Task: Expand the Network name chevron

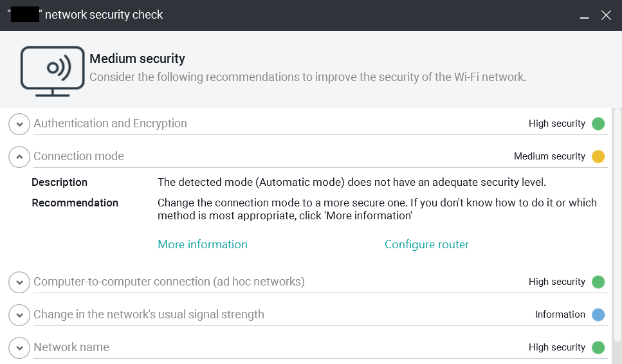Action: 19,347
